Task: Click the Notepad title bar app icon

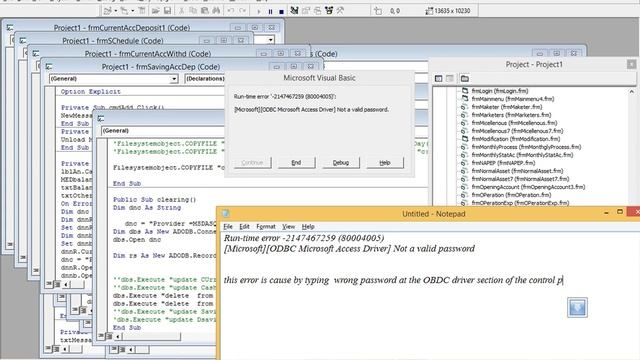Action: pos(225,213)
